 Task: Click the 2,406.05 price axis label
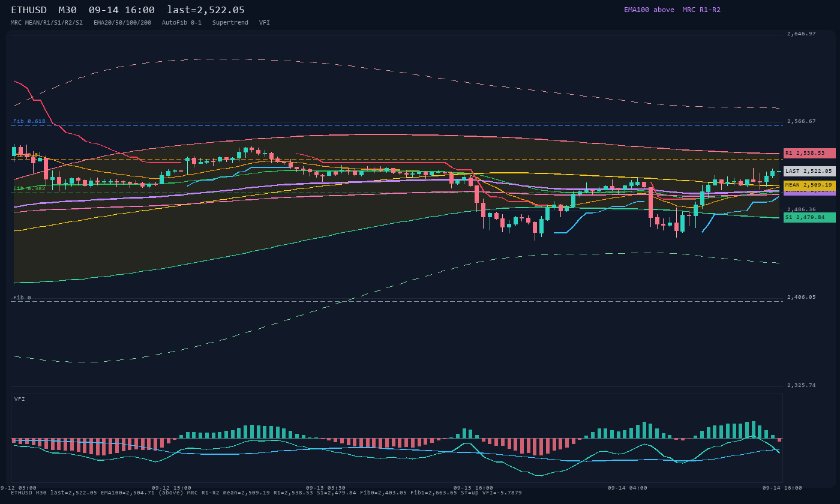point(802,297)
